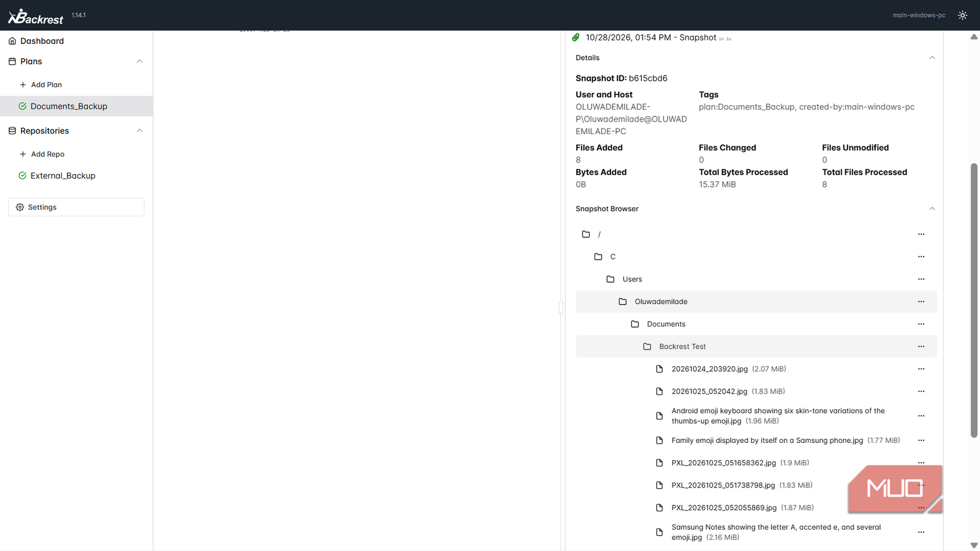
Task: Select file 20261024_203920.jpg
Action: pyautogui.click(x=709, y=369)
